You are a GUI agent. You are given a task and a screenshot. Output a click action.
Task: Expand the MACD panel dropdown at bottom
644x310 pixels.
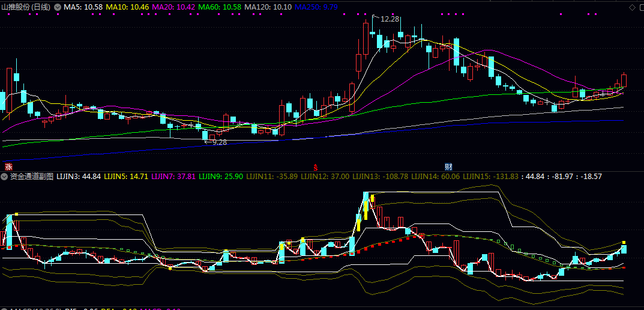(5, 309)
